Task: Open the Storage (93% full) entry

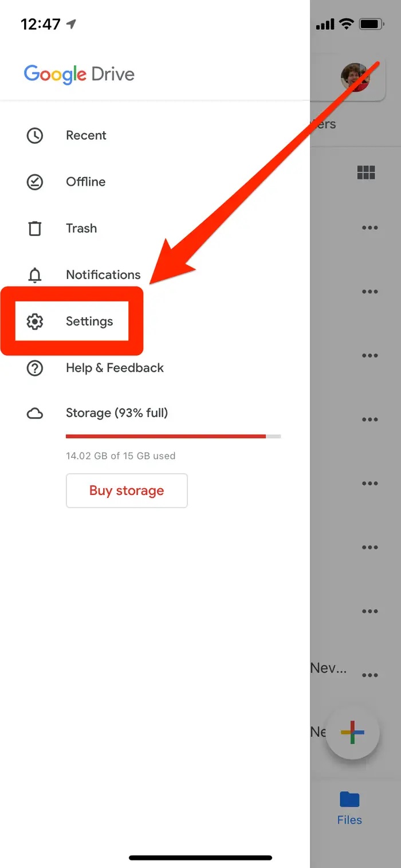Action: click(x=117, y=413)
